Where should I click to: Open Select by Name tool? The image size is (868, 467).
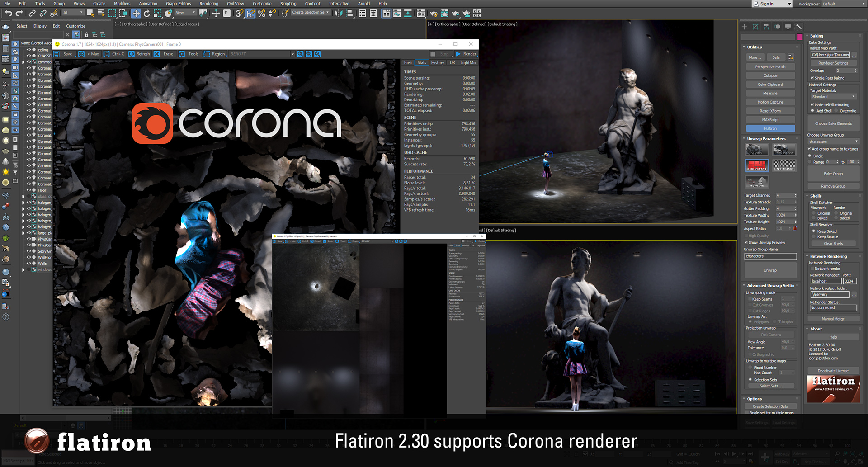(x=101, y=14)
